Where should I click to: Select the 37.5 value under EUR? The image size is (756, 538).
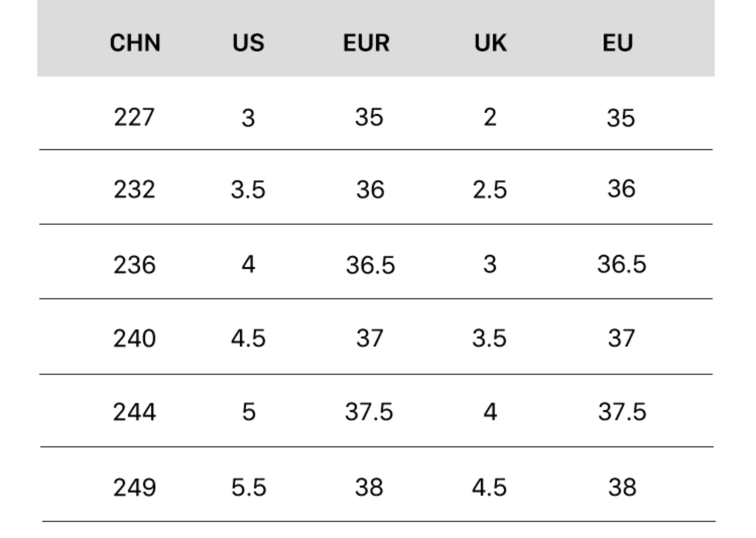point(369,412)
